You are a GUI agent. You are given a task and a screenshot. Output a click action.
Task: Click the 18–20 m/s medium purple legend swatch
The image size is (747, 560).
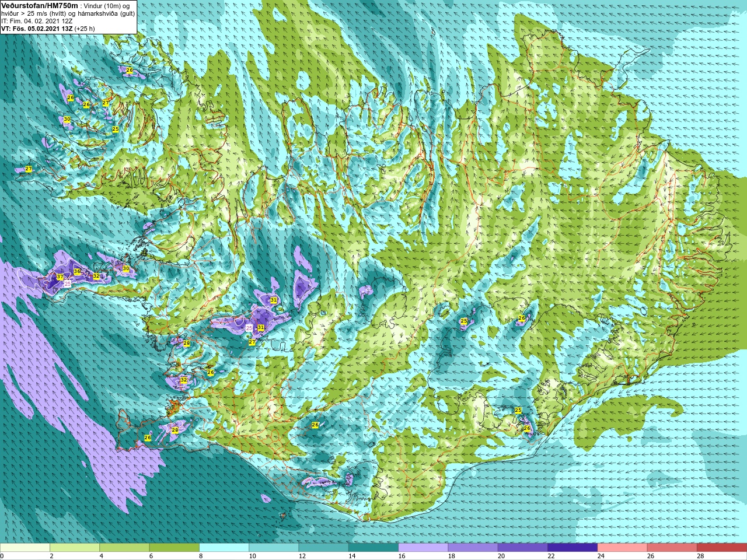[473, 547]
